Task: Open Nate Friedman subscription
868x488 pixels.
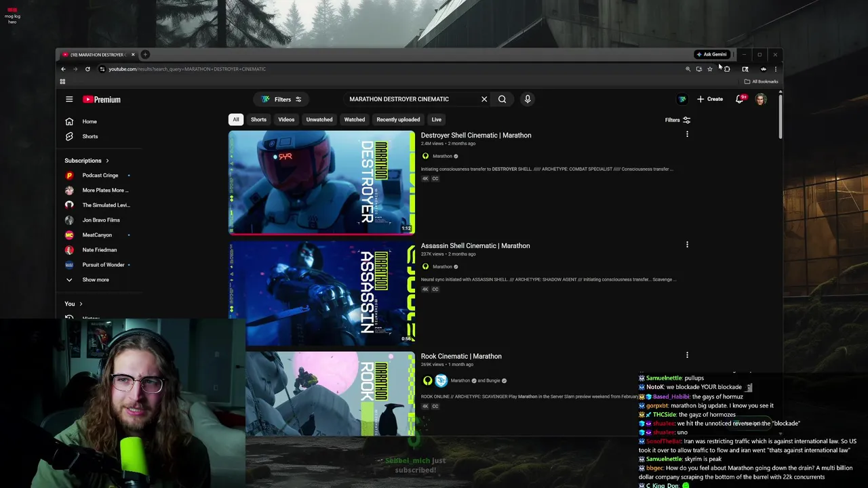Action: tap(100, 250)
